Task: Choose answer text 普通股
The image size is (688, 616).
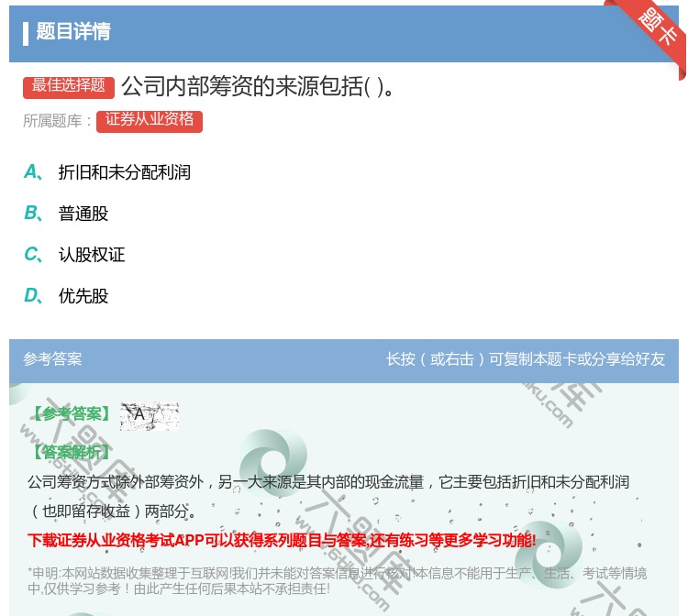Action: click(83, 214)
